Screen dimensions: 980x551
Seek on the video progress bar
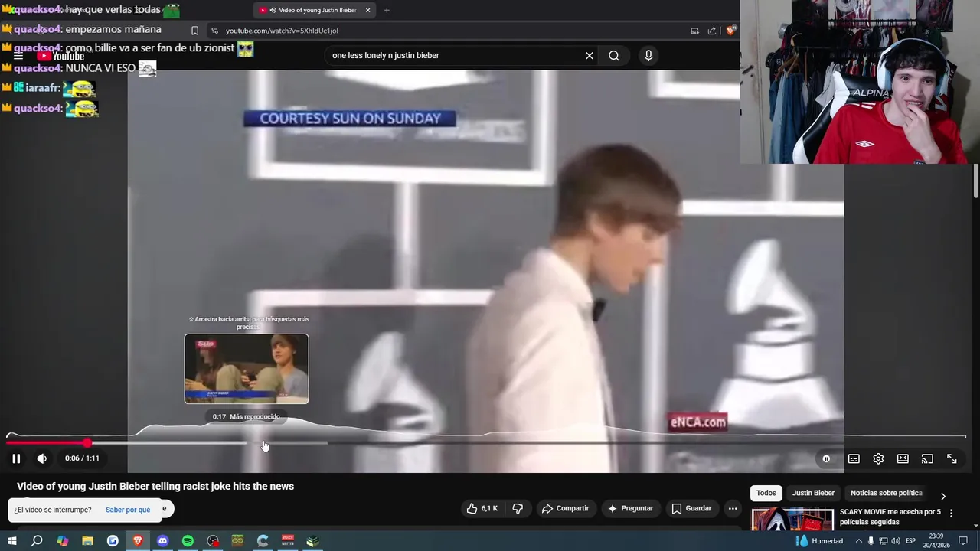point(486,442)
